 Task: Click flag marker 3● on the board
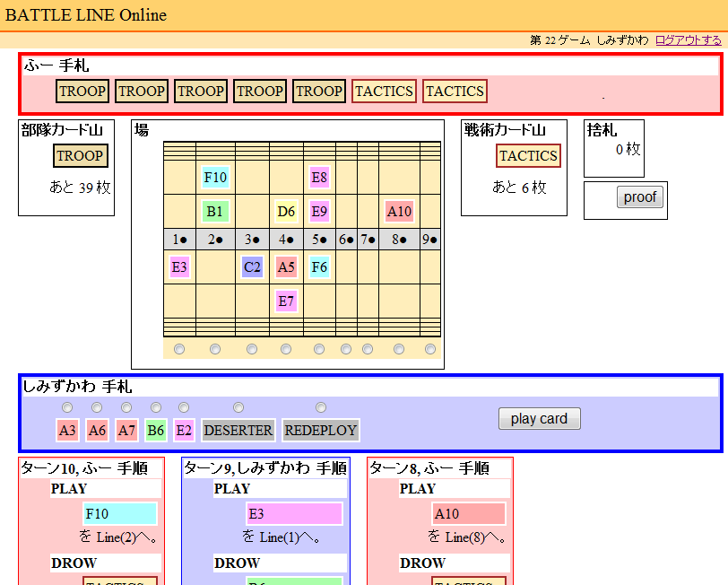(x=252, y=240)
